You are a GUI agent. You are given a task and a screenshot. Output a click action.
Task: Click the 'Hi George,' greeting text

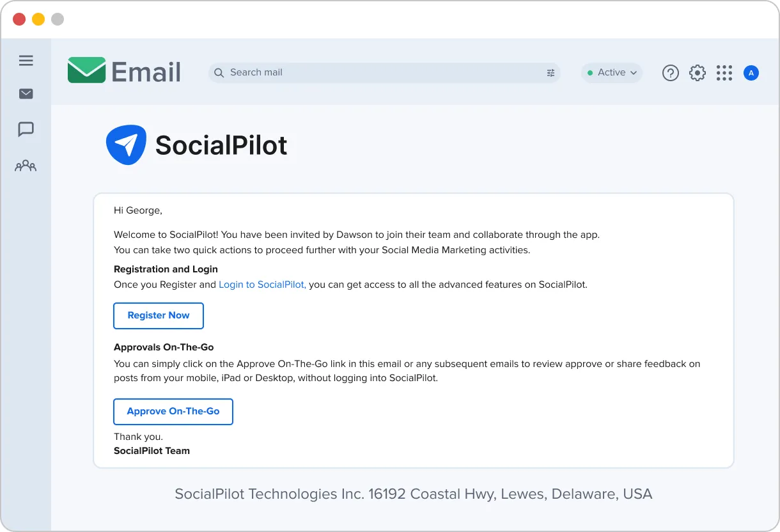pos(138,210)
